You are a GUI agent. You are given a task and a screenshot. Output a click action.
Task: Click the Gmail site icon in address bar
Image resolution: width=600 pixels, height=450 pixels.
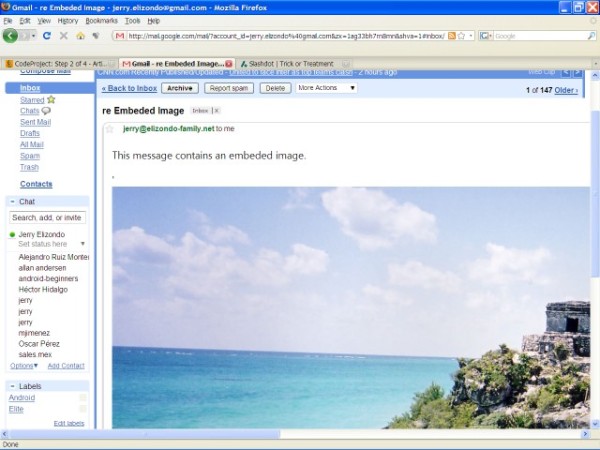click(120, 36)
